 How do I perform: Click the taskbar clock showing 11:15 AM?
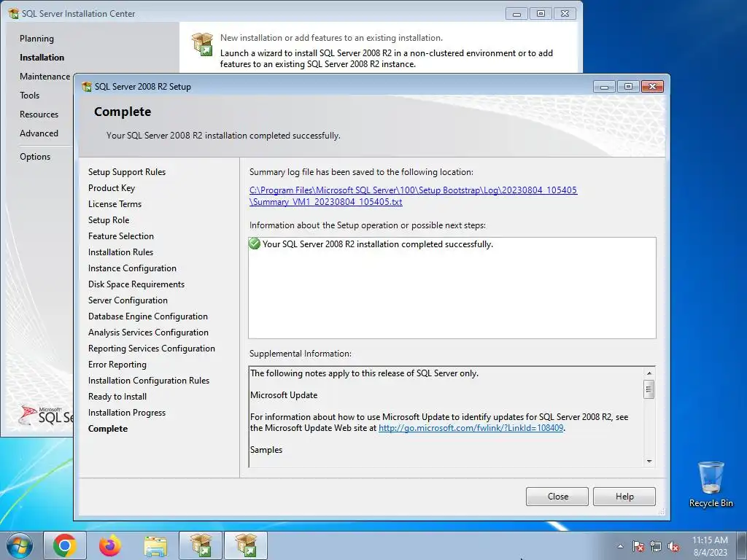tap(710, 546)
